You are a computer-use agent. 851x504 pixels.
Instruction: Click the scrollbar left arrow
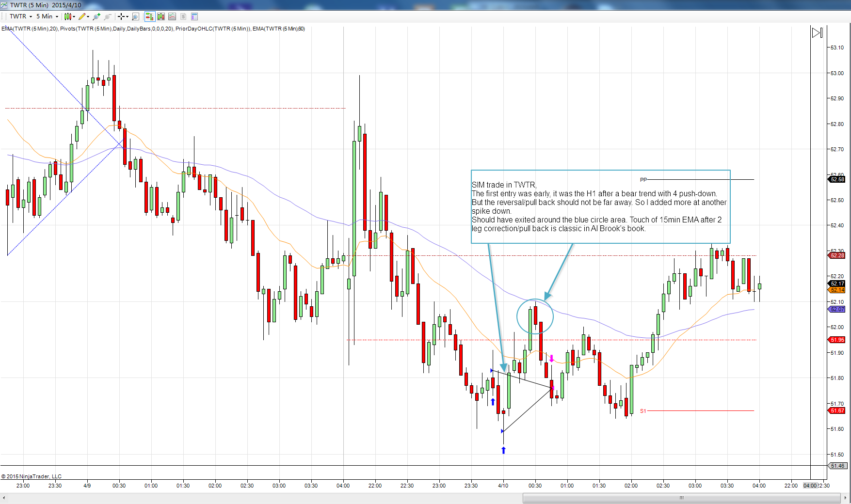4,498
